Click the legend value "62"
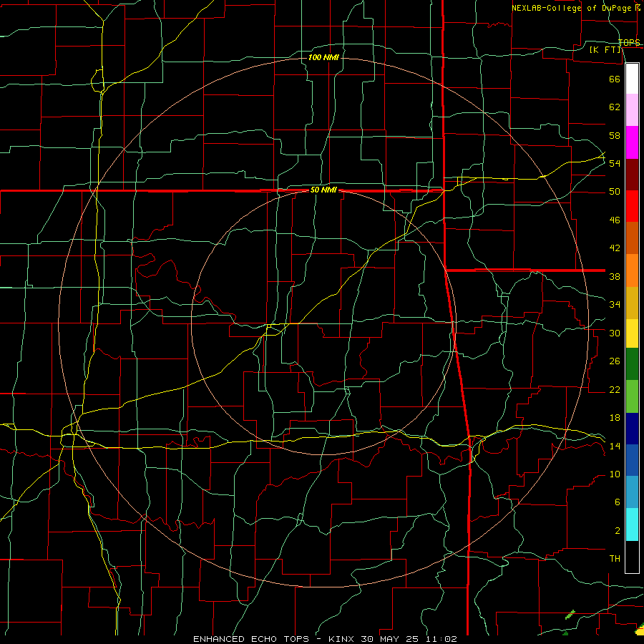Viewport: 644px width, 644px height. pos(615,107)
